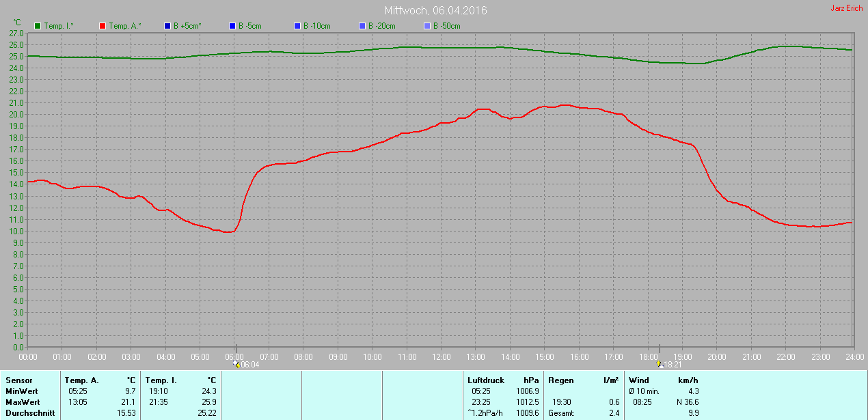Image resolution: width=868 pixels, height=420 pixels.
Task: Click the Gesamt: rain total label
Action: [x=562, y=413]
